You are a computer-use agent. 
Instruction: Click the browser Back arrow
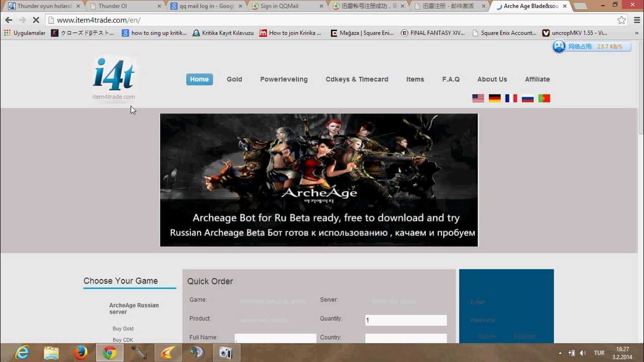point(9,20)
